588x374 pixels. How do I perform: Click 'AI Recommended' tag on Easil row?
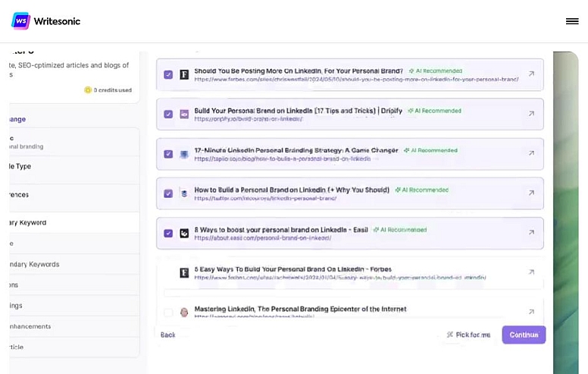point(400,230)
